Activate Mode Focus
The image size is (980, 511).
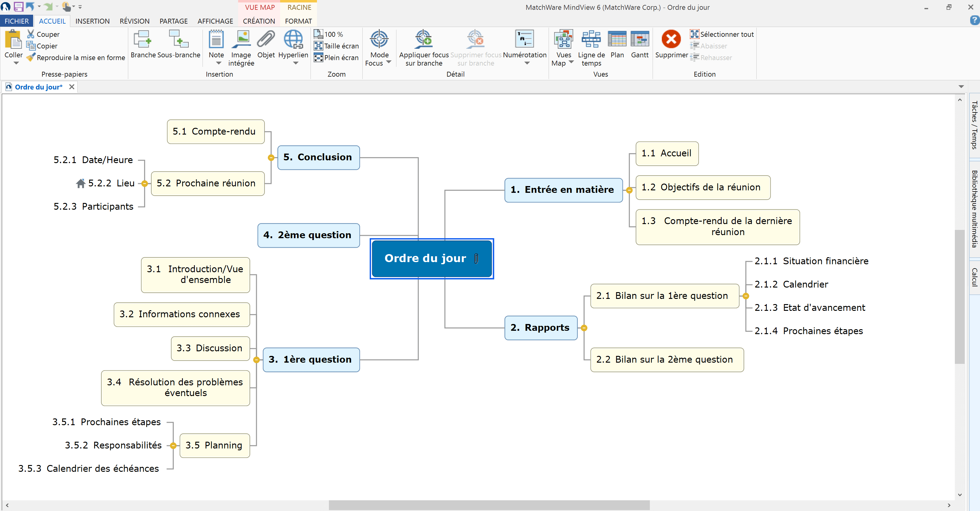[x=379, y=40]
